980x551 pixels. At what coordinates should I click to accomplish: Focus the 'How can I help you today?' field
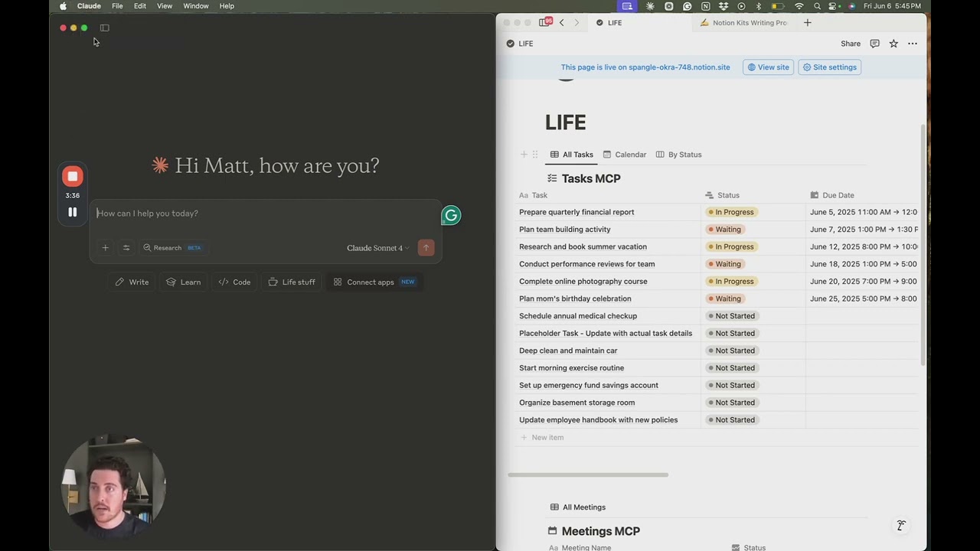266,214
